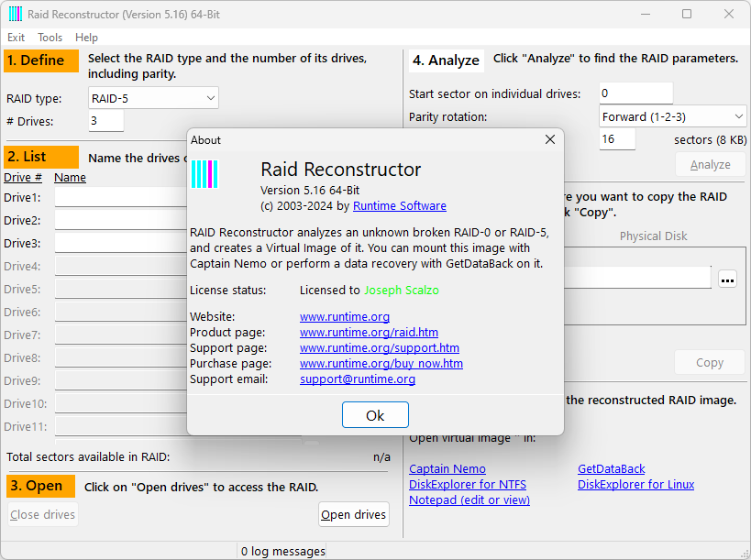The image size is (751, 560).
Task: Open DiskExplorer for NTFS link
Action: (468, 484)
